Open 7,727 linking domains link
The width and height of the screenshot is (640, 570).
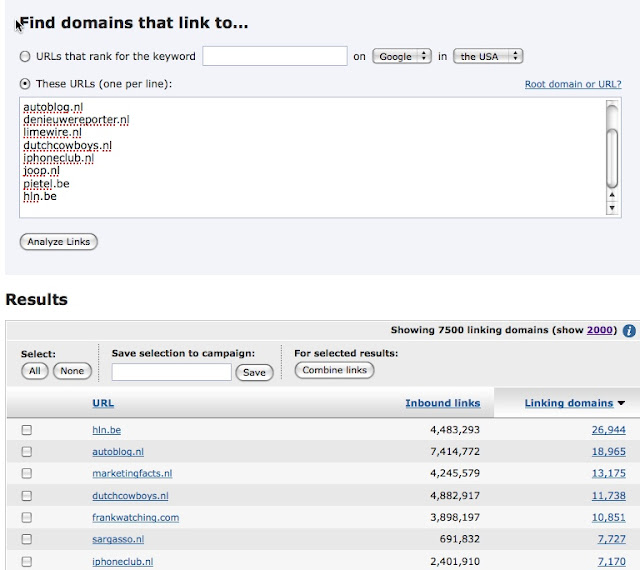[611, 539]
